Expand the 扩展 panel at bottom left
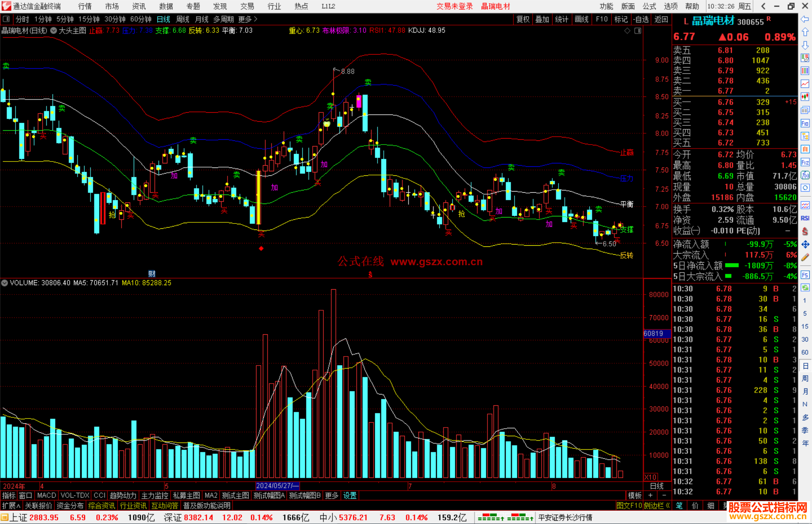Viewport: 812px width, 524px height. (11, 506)
